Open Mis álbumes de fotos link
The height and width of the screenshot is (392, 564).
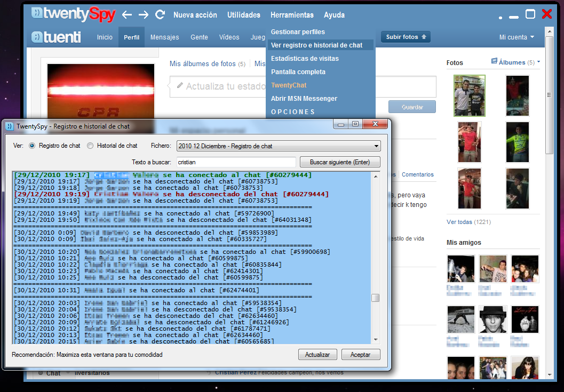click(203, 63)
